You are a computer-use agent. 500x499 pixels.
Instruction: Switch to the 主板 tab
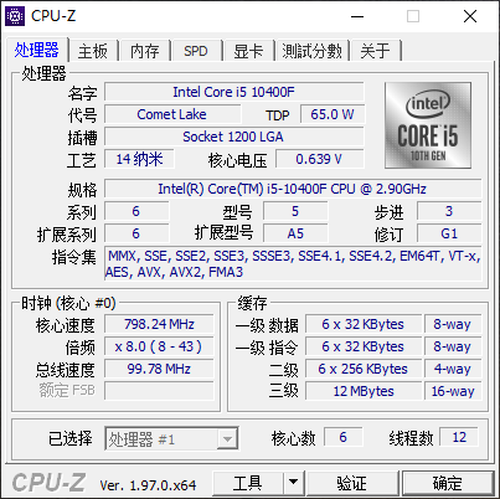click(93, 51)
